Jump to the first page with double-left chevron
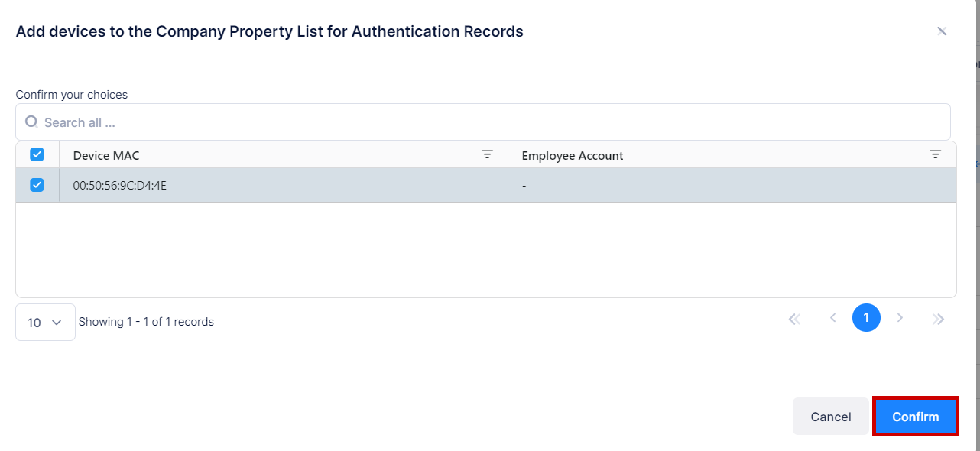The width and height of the screenshot is (980, 451). pyautogui.click(x=794, y=317)
